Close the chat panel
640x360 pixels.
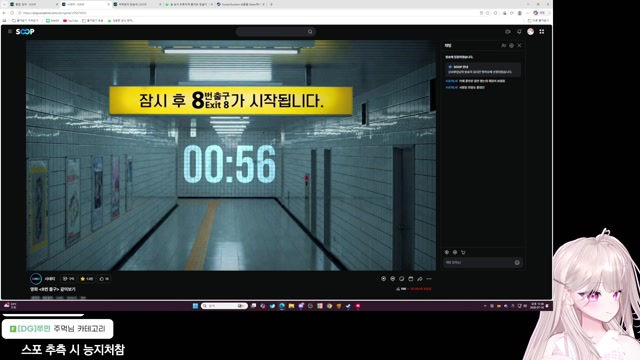pos(519,46)
